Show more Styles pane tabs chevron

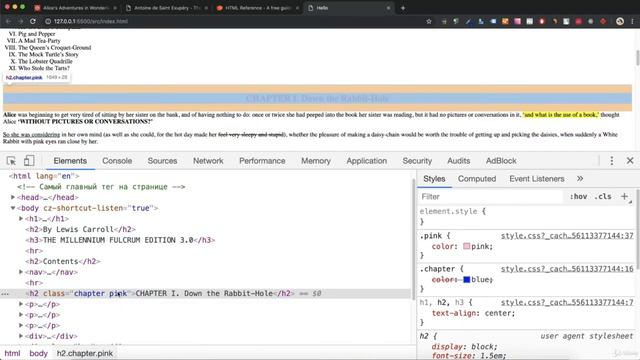tap(580, 179)
